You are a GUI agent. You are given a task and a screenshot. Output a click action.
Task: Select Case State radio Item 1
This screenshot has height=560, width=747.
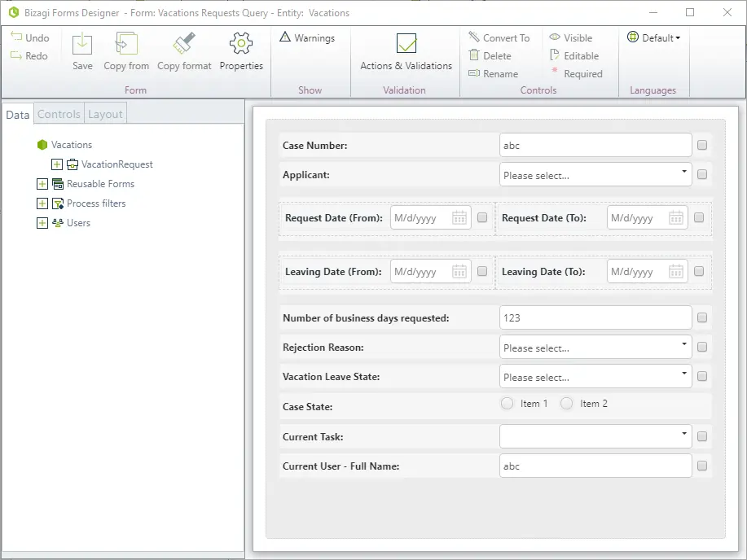click(x=508, y=404)
